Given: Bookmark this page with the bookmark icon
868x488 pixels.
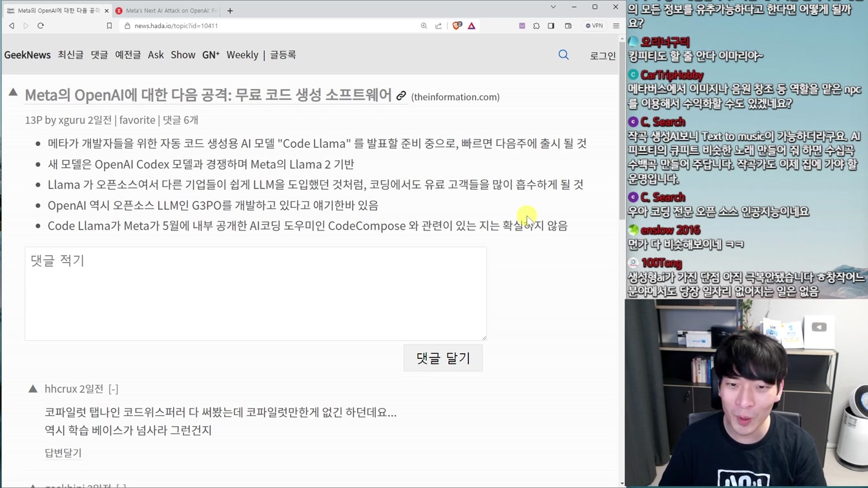Looking at the screenshot, I should [109, 26].
